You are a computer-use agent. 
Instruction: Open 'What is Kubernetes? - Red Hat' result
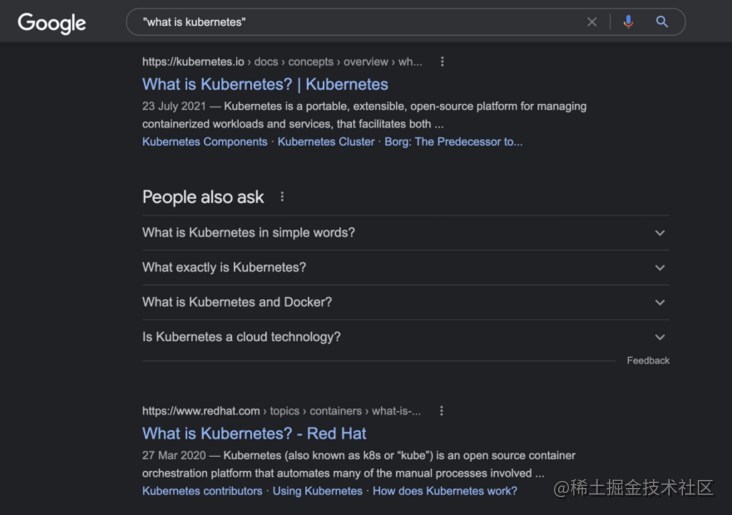pyautogui.click(x=254, y=434)
